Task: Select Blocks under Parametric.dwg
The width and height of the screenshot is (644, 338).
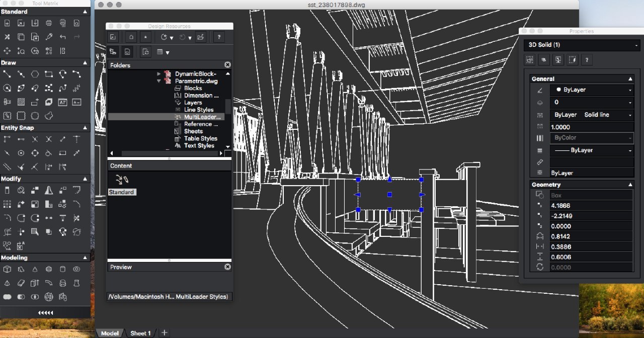Action: pyautogui.click(x=193, y=88)
